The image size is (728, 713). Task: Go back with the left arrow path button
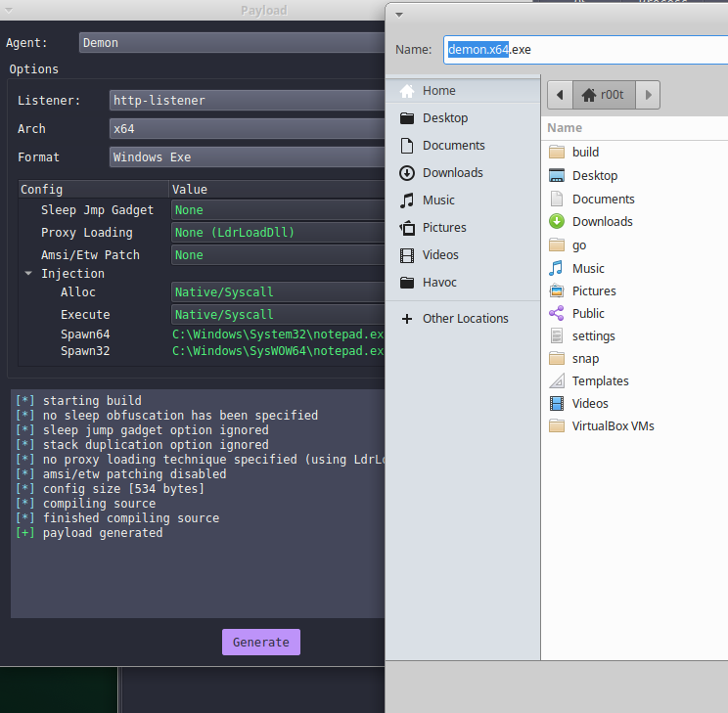[560, 95]
